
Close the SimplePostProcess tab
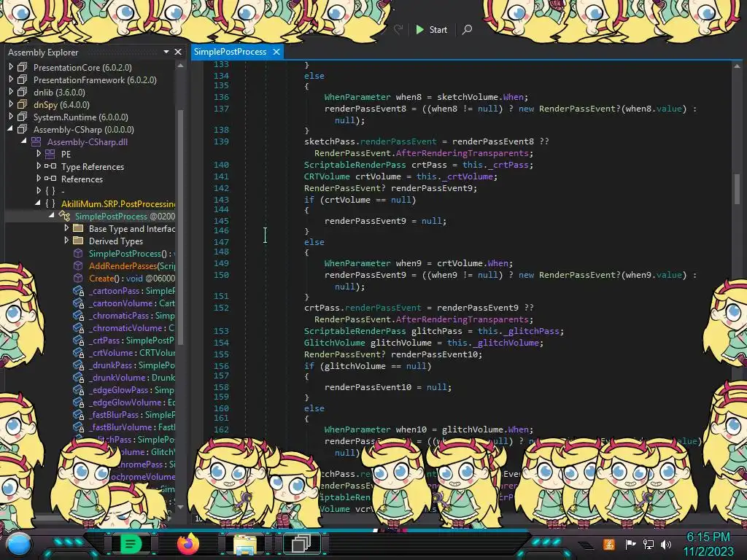click(276, 52)
